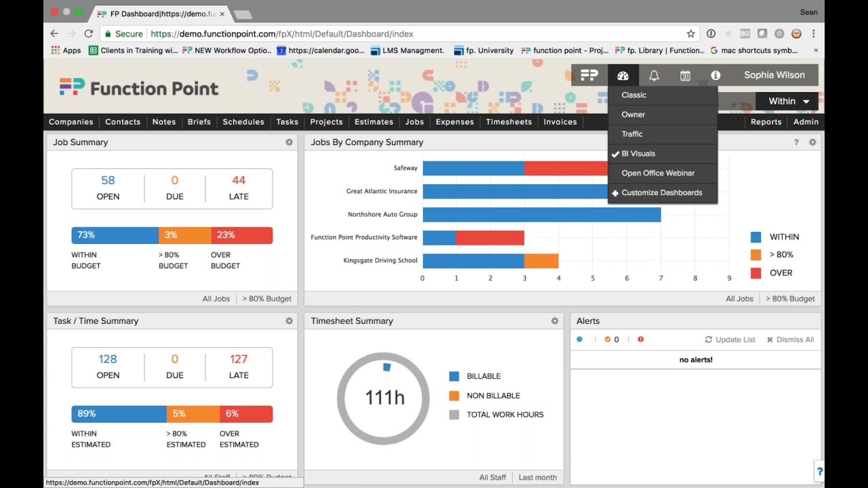The height and width of the screenshot is (488, 868).
Task: Click the orange checkmark alert filter
Action: 608,340
